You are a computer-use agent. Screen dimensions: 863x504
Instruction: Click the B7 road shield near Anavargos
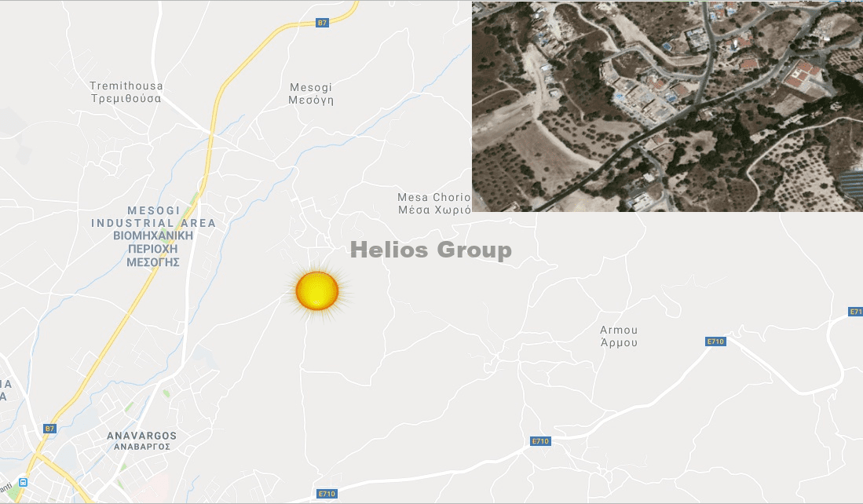click(49, 429)
